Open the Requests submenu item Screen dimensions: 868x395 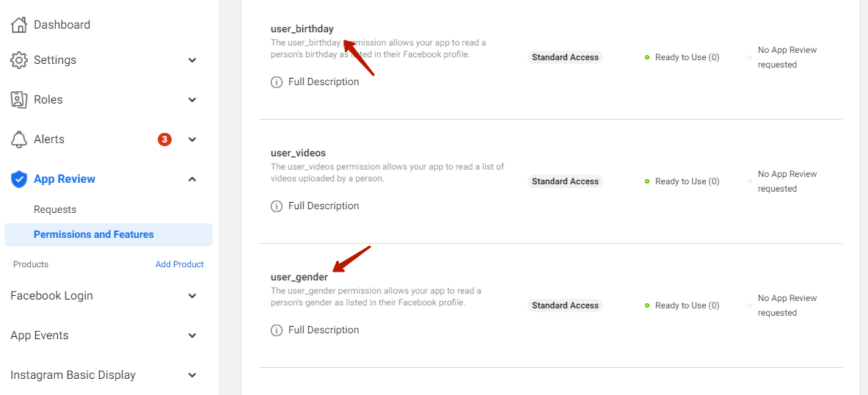[x=55, y=210]
